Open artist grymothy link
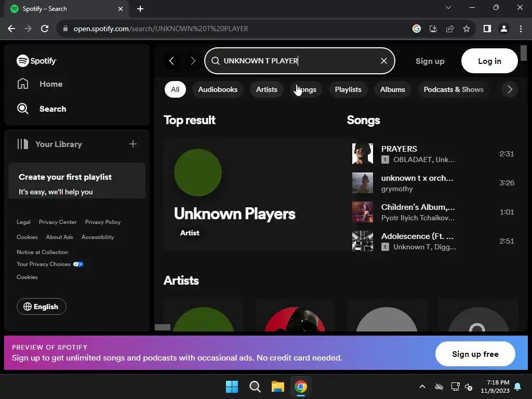532x399 pixels. pos(397,189)
